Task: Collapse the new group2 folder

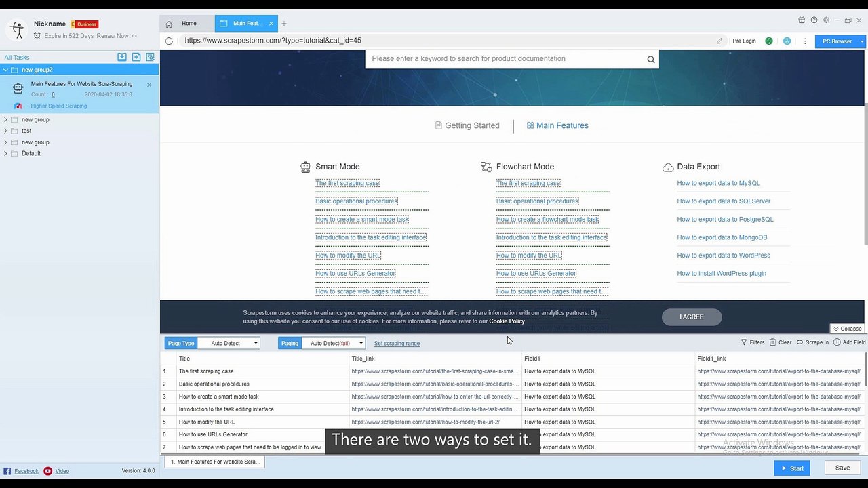Action: tap(5, 70)
